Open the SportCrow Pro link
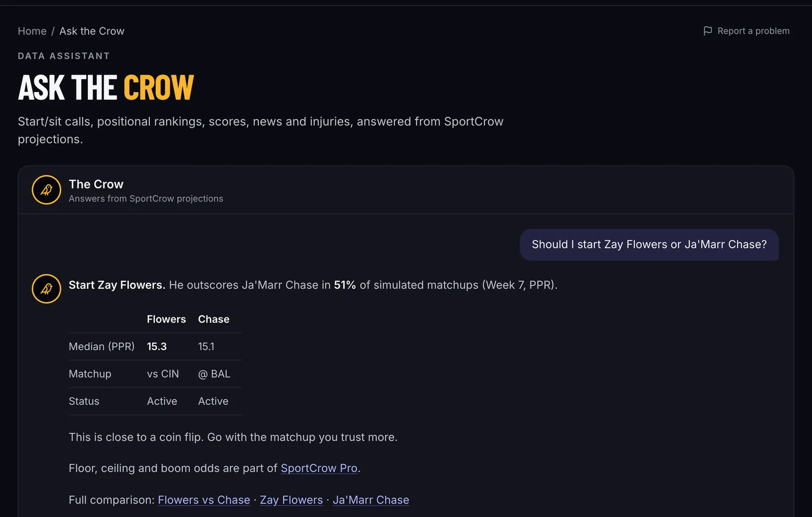This screenshot has width=812, height=517. (x=319, y=468)
